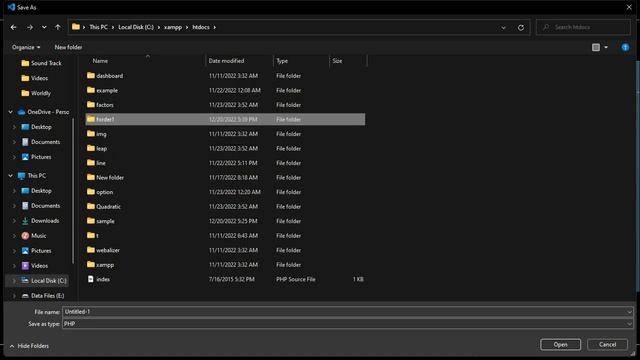Viewport: 640px width, 360px height.
Task: Select the option folder icon
Action: [x=91, y=191]
